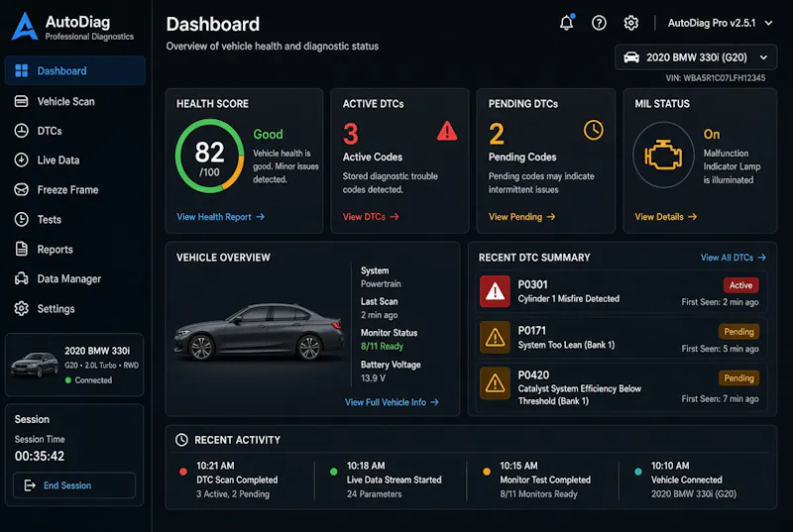Open the help question mark icon
Screen dimensions: 793x532
coord(599,23)
